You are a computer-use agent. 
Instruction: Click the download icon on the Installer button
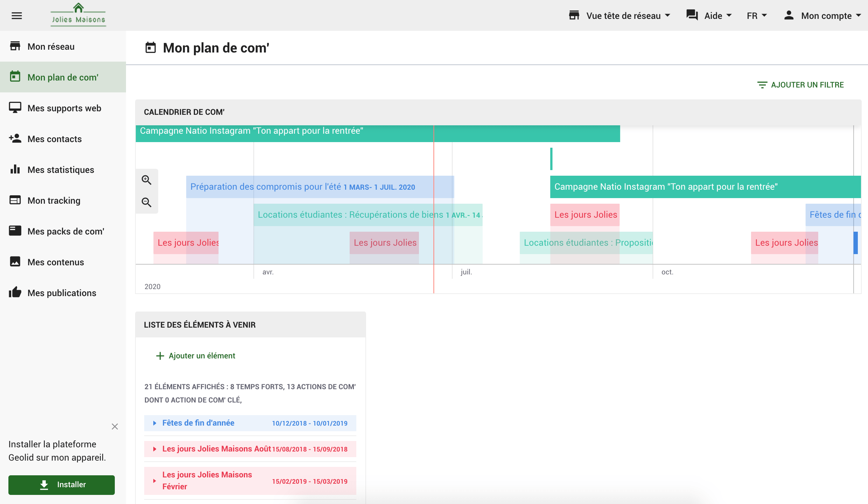(44, 485)
